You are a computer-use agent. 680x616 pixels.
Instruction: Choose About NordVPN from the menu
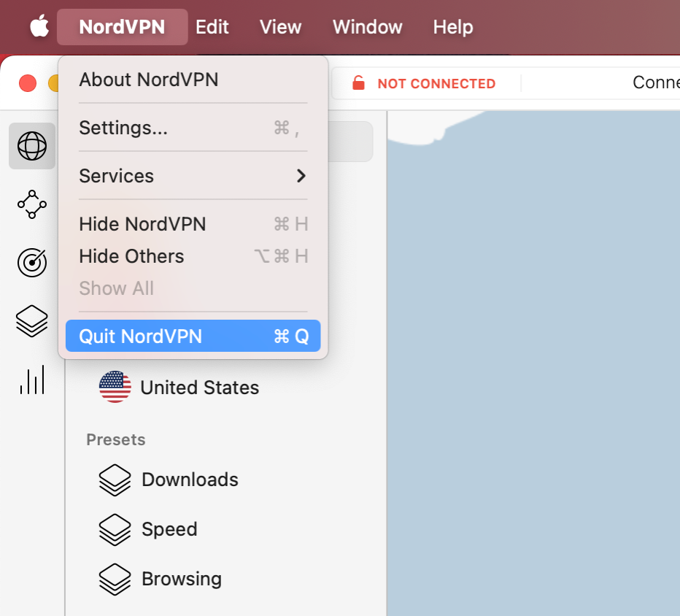point(148,80)
